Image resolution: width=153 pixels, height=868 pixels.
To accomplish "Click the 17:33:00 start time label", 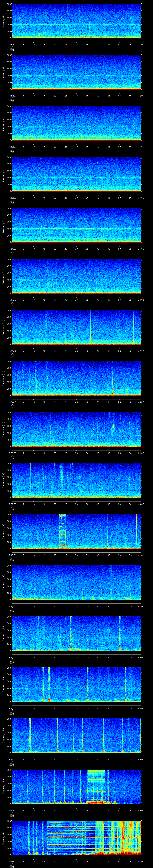I will click(12, 197).
